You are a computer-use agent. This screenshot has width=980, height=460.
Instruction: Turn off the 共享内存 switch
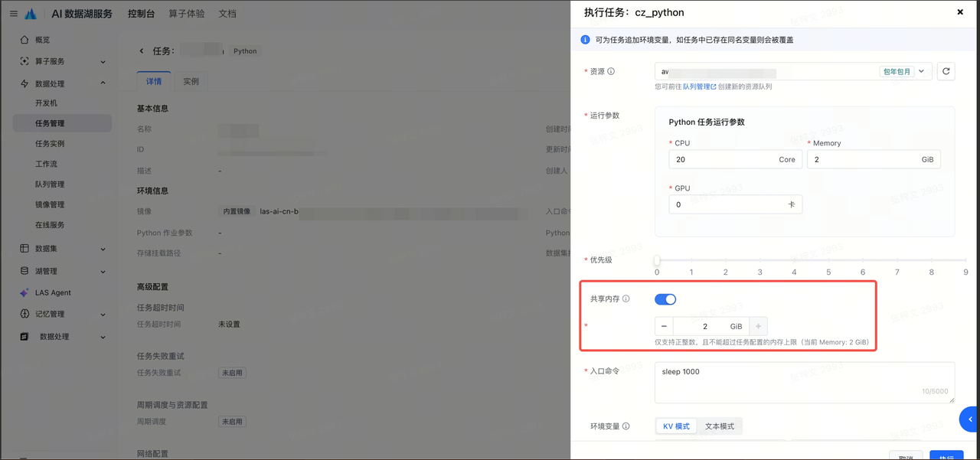click(665, 299)
